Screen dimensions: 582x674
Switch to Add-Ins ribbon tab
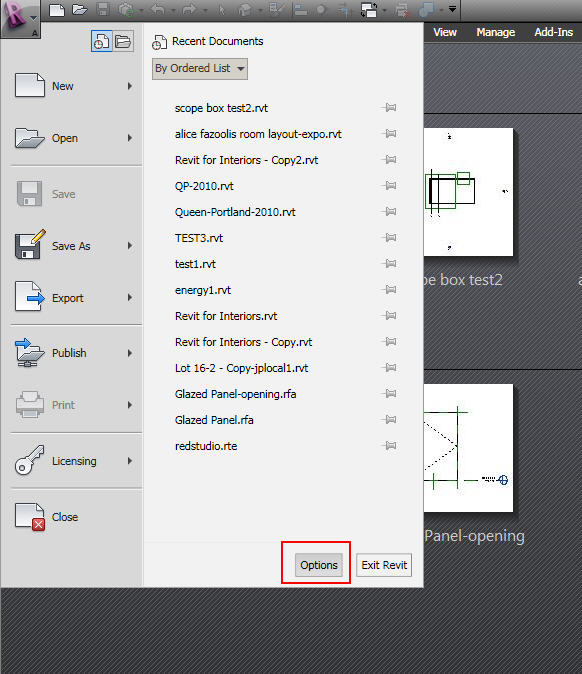pyautogui.click(x=554, y=32)
